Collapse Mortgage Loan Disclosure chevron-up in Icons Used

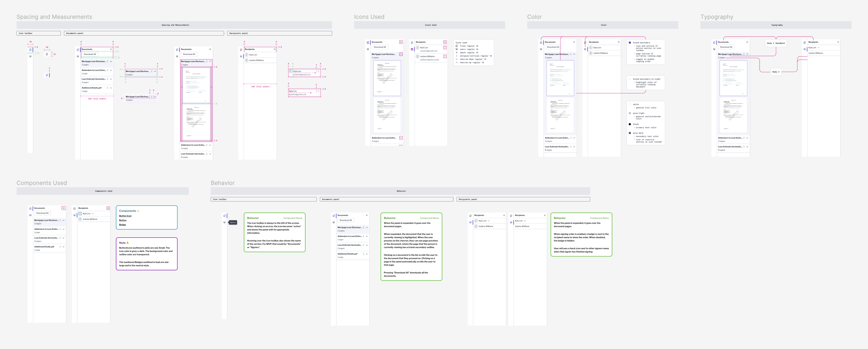(x=401, y=54)
